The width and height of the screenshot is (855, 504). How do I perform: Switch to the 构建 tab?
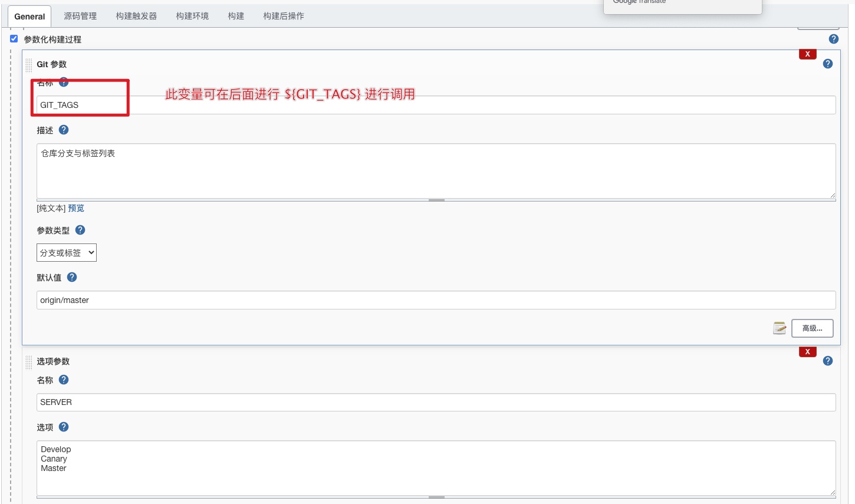pyautogui.click(x=236, y=16)
